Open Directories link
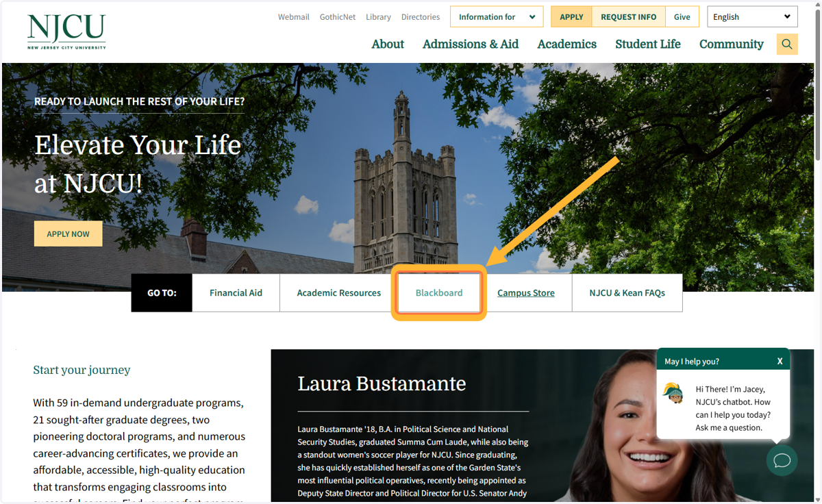 421,17
